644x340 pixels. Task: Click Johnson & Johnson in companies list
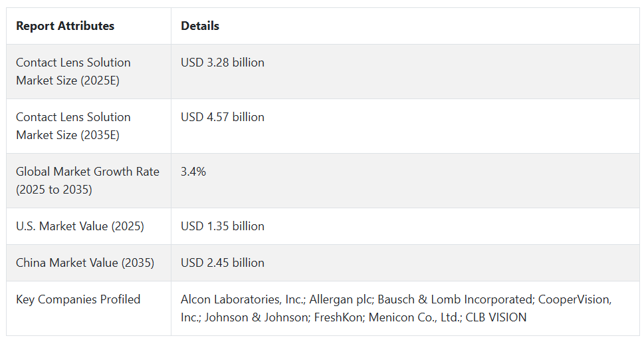tap(257, 317)
